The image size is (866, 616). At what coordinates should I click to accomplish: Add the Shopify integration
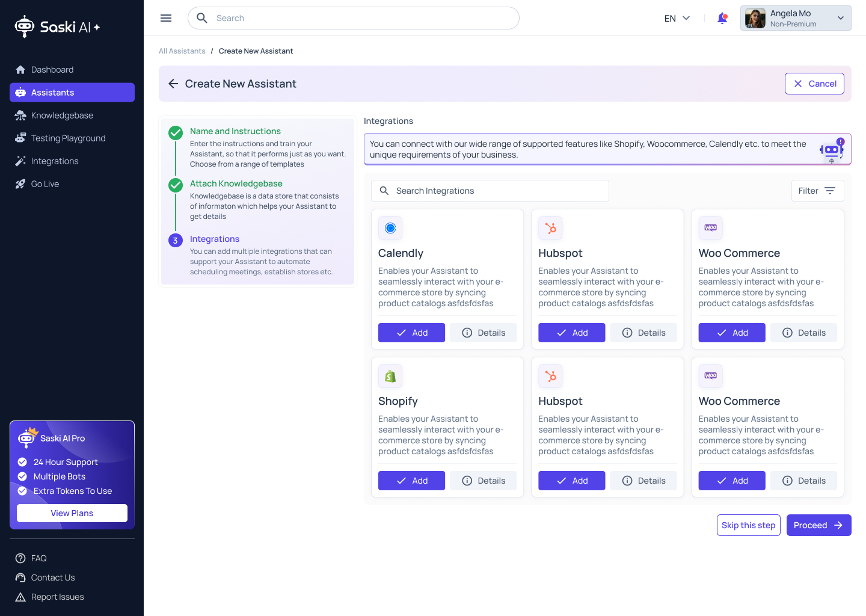pyautogui.click(x=411, y=481)
